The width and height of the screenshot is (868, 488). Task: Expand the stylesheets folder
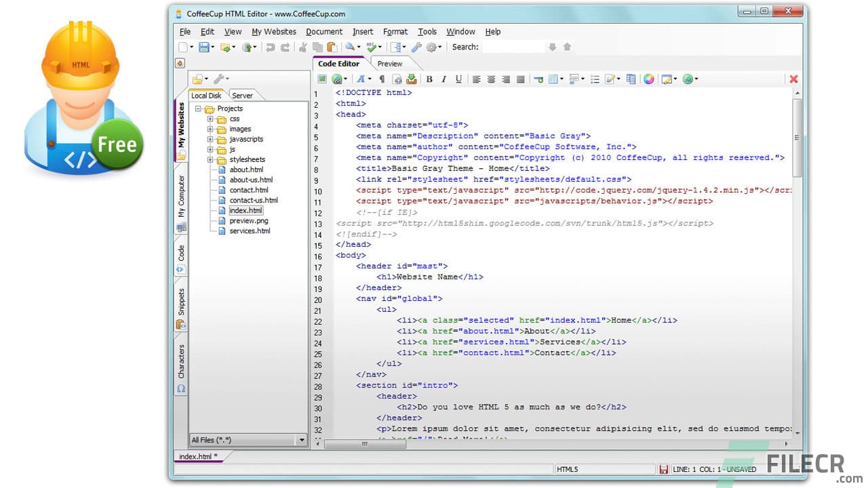pos(210,159)
